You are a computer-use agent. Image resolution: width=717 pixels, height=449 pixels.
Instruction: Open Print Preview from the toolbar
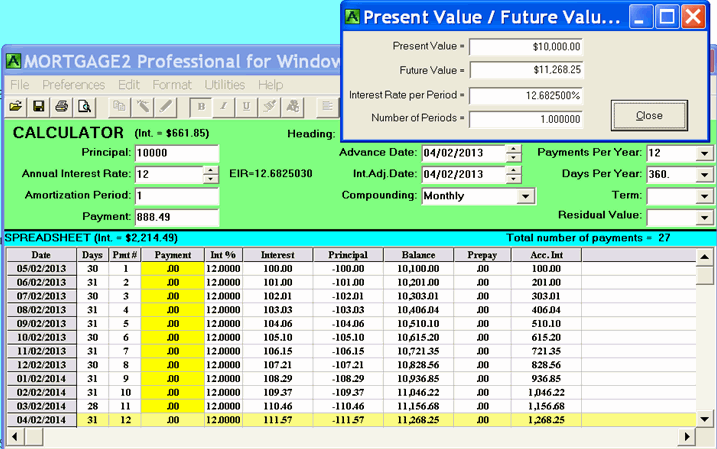(x=85, y=106)
